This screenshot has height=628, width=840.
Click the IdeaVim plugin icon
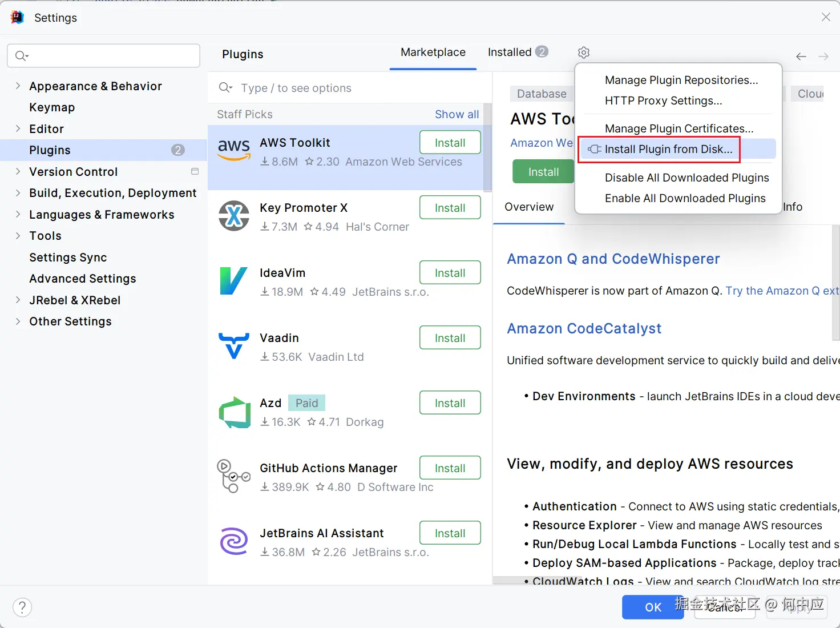point(234,281)
